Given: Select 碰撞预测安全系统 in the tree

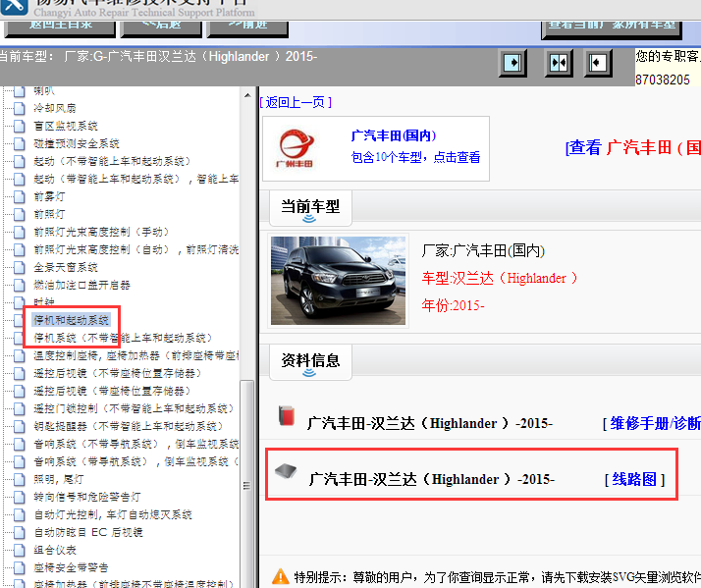Looking at the screenshot, I should pos(77,143).
